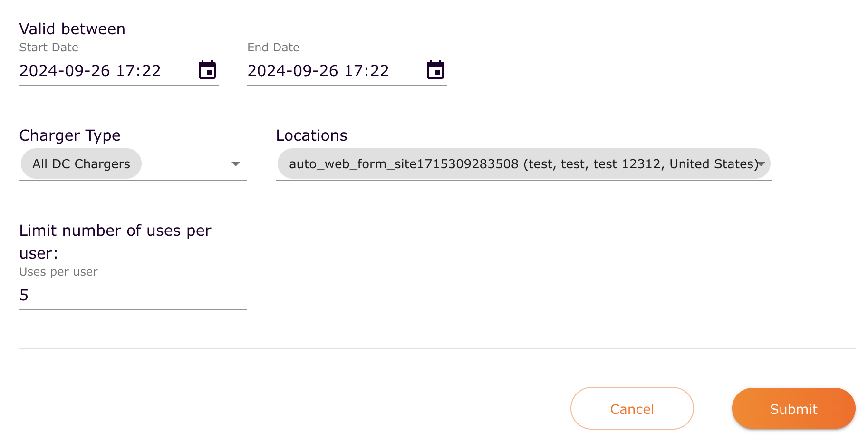
Task: Click the Uses per user field showing 5
Action: 95,295
